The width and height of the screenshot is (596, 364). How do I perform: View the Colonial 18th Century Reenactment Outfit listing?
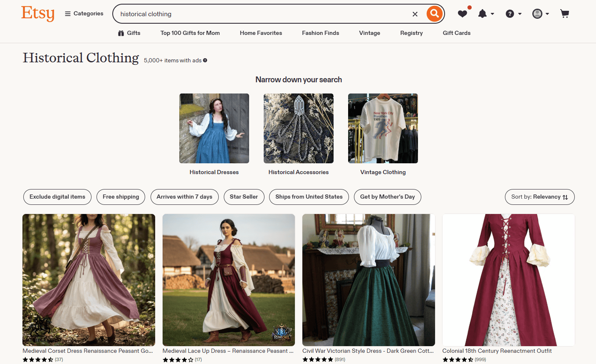(508, 280)
